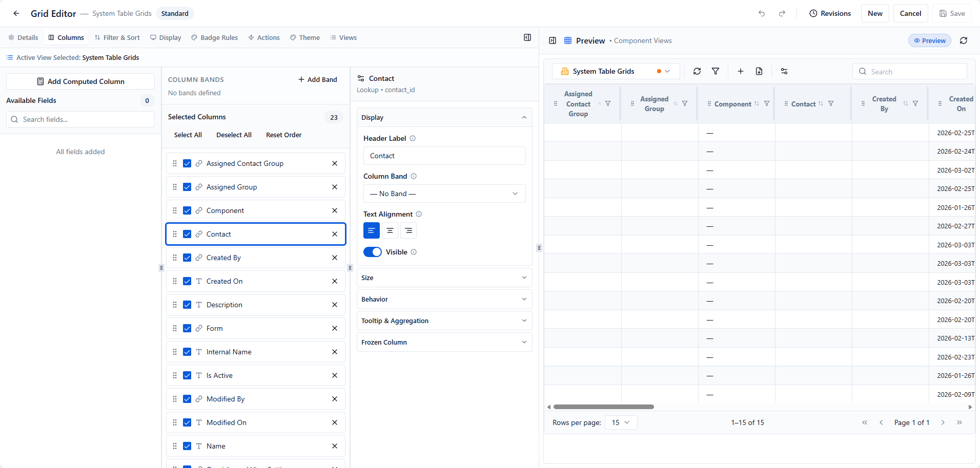980x468 pixels.
Task: Filter the Component column in preview
Action: [767, 103]
